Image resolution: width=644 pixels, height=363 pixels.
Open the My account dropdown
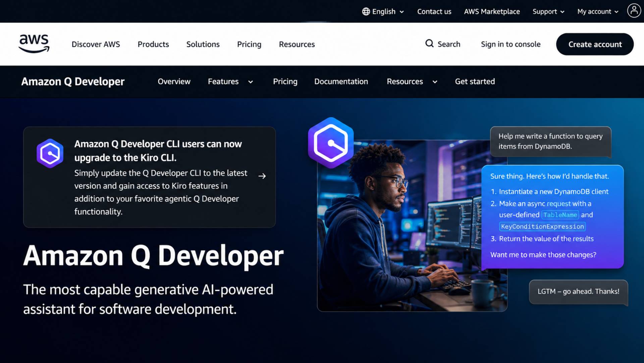[598, 11]
